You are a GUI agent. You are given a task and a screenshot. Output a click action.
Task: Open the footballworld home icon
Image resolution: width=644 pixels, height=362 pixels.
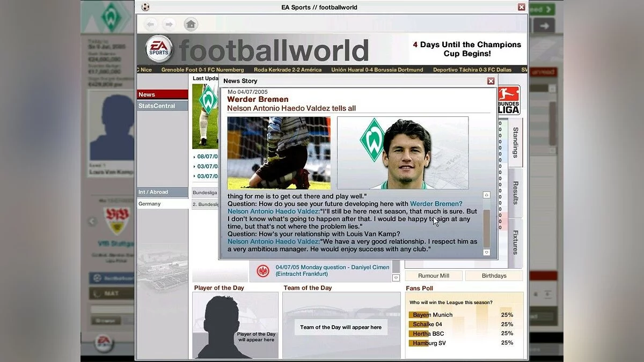191,24
